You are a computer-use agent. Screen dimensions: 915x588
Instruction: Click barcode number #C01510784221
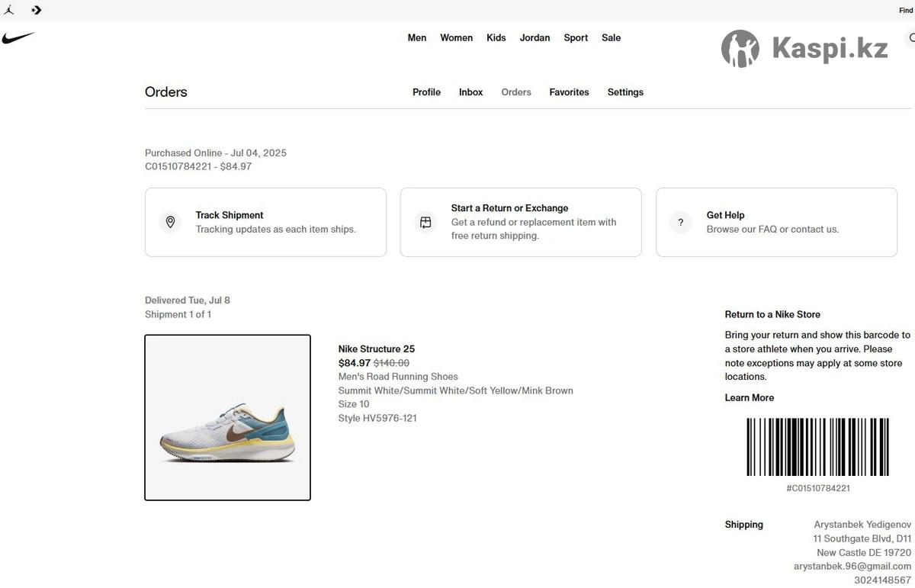tap(818, 488)
